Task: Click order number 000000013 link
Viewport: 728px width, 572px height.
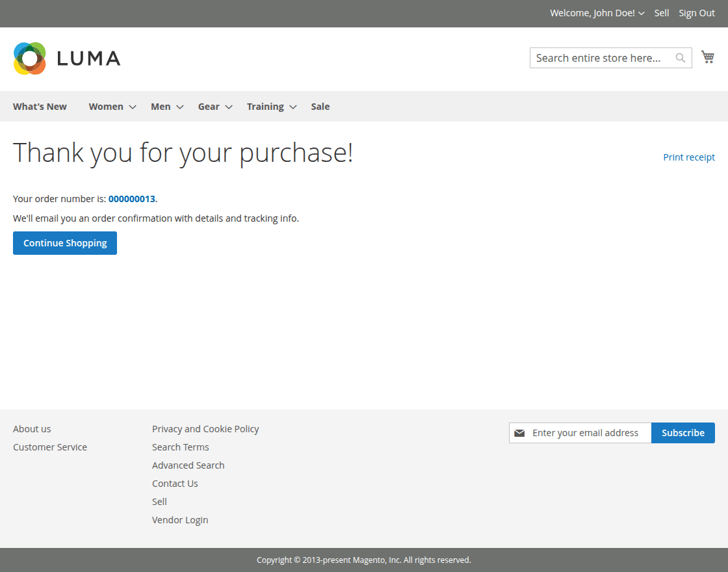Action: (132, 198)
